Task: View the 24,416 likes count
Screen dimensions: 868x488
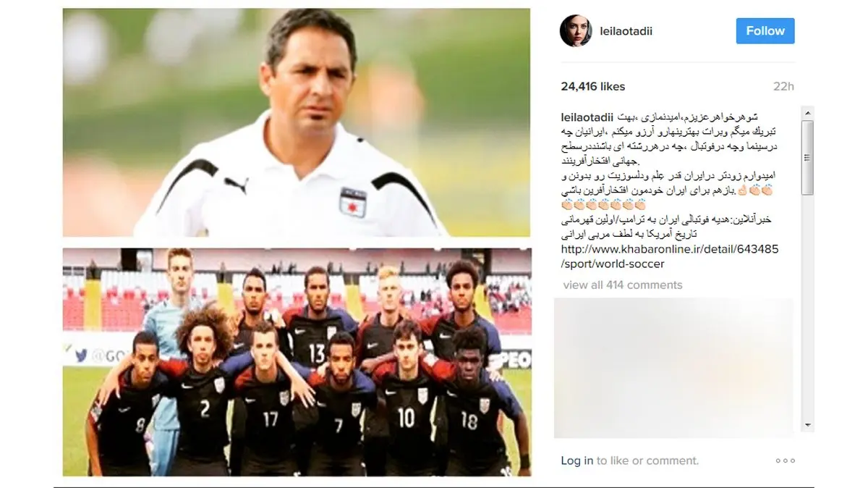Action: (x=592, y=86)
